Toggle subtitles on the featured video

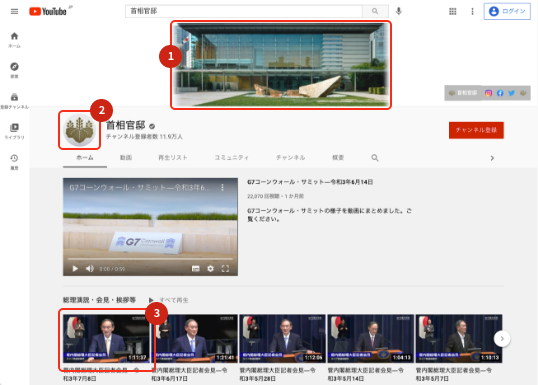(196, 269)
